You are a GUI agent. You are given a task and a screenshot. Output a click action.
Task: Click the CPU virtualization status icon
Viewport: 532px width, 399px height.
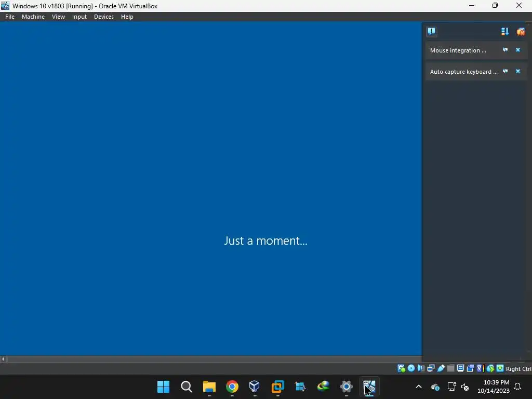(481, 368)
